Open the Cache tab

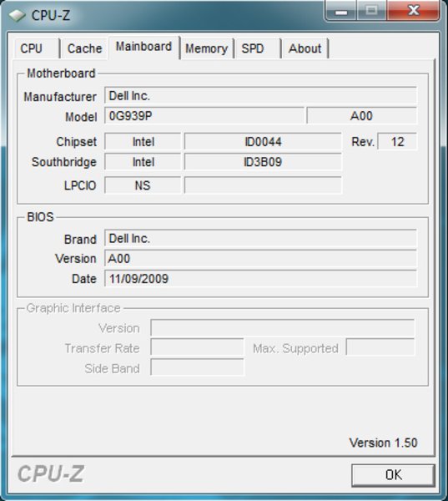pos(84,48)
